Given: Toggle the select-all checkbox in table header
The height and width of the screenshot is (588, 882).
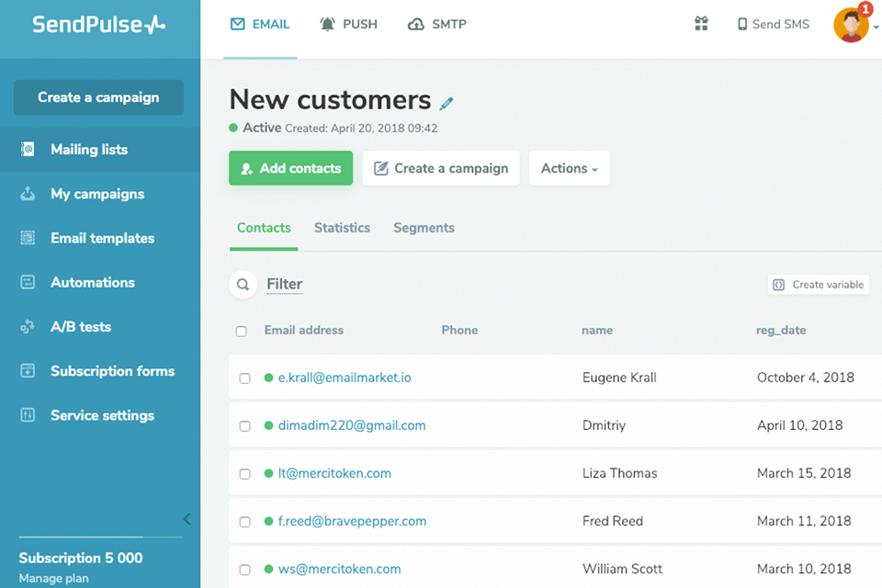Looking at the screenshot, I should tap(242, 332).
